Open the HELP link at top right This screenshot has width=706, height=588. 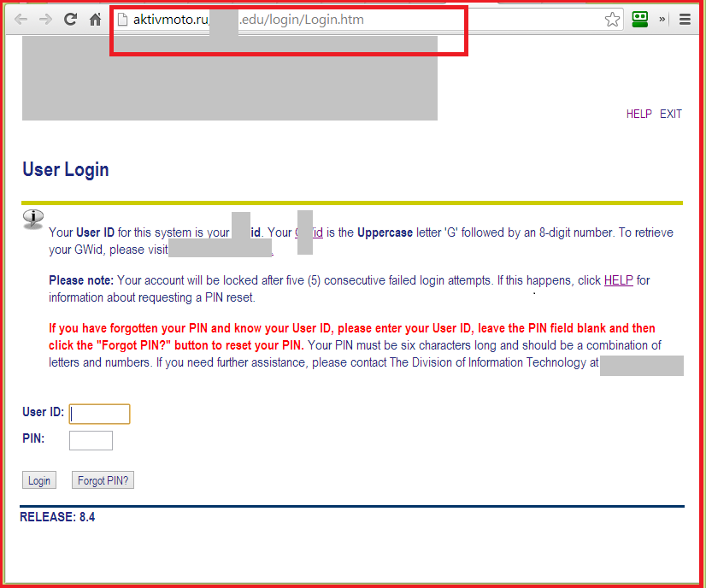(638, 114)
